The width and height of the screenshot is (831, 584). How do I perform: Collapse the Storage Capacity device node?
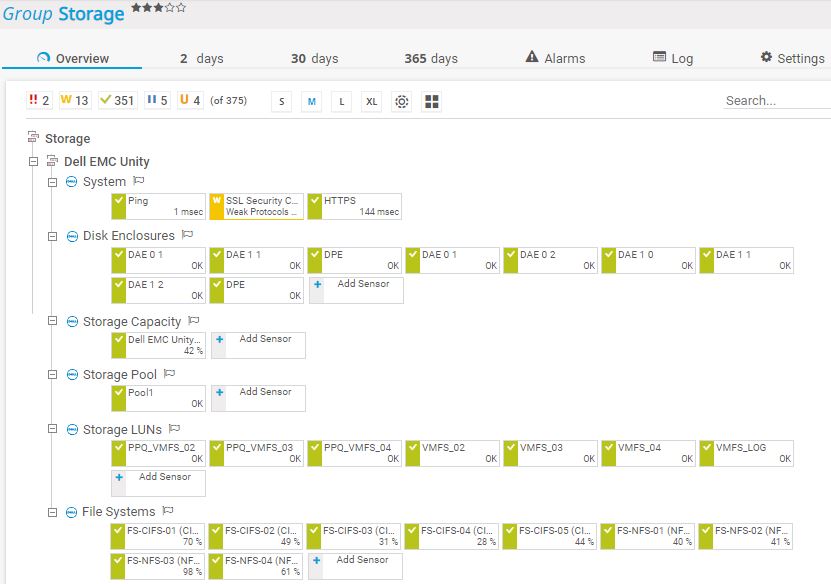click(x=52, y=321)
